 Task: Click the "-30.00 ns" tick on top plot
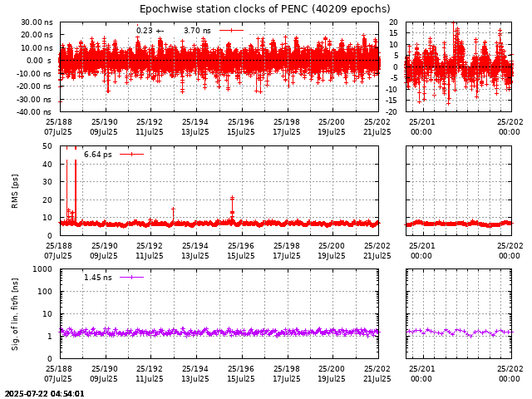[35, 100]
